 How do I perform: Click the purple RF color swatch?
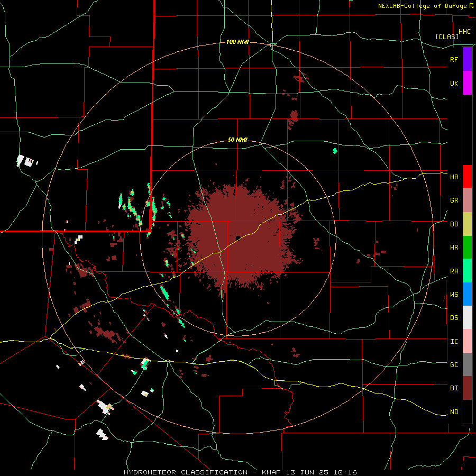tap(467, 59)
